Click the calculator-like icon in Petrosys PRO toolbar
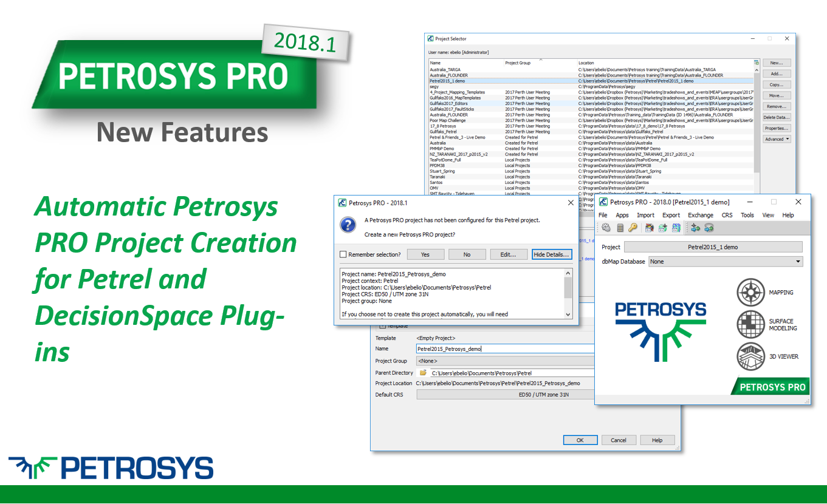The width and height of the screenshot is (827, 504). [620, 228]
